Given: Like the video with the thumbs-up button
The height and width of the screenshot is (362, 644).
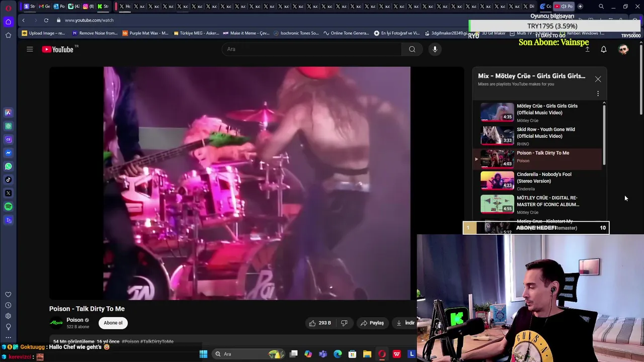Looking at the screenshot, I should click(x=320, y=323).
